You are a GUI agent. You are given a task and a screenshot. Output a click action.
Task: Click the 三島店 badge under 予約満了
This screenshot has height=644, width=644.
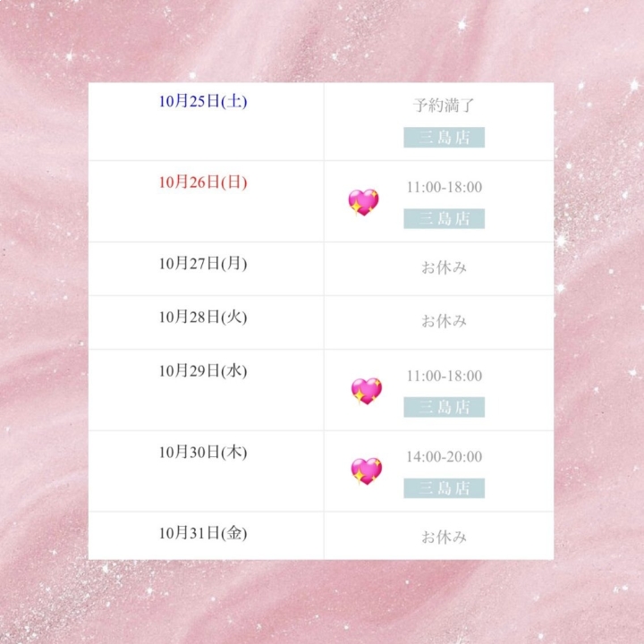point(444,138)
